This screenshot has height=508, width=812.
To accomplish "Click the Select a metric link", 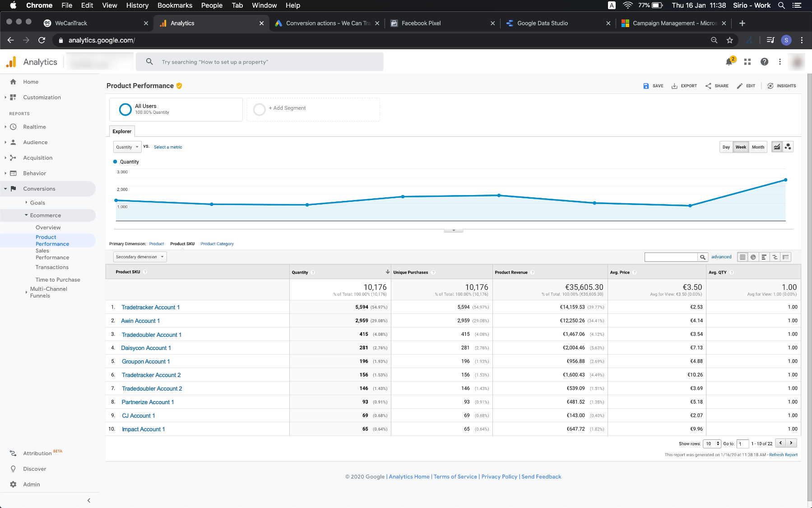I will 168,147.
